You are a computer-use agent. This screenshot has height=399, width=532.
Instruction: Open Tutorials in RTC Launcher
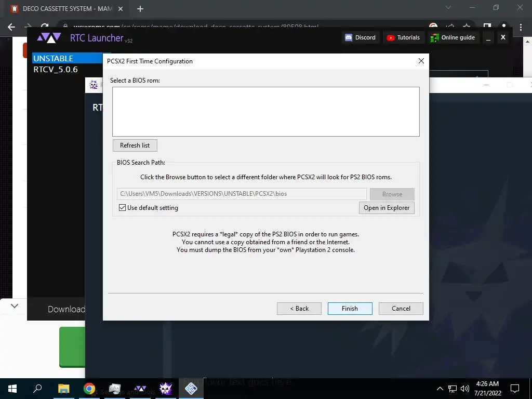pyautogui.click(x=403, y=37)
